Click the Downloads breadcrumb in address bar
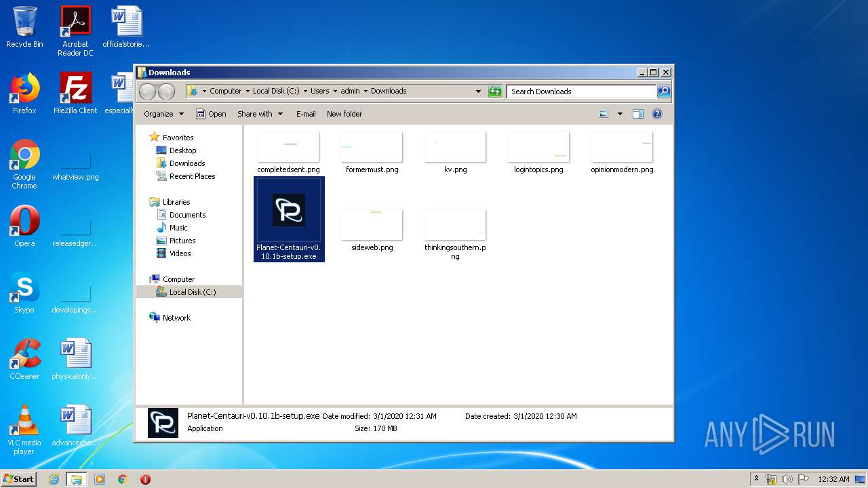Image resolution: width=868 pixels, height=488 pixels. point(389,91)
